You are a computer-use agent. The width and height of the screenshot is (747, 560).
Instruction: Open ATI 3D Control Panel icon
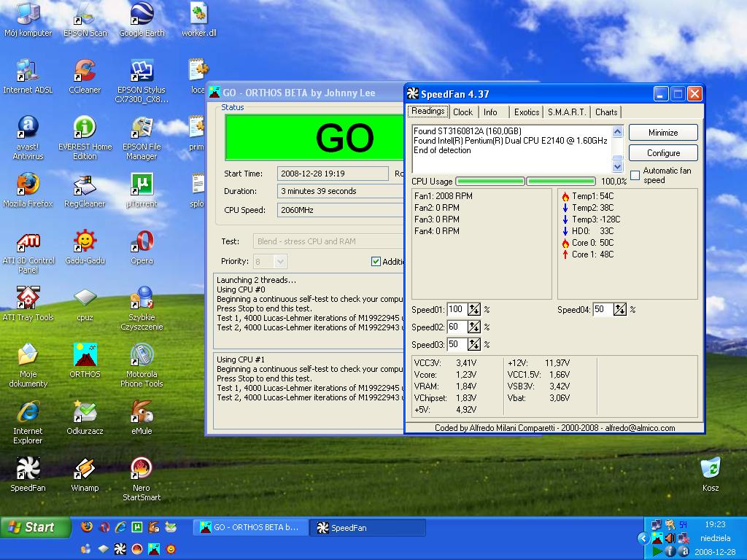pyautogui.click(x=28, y=252)
